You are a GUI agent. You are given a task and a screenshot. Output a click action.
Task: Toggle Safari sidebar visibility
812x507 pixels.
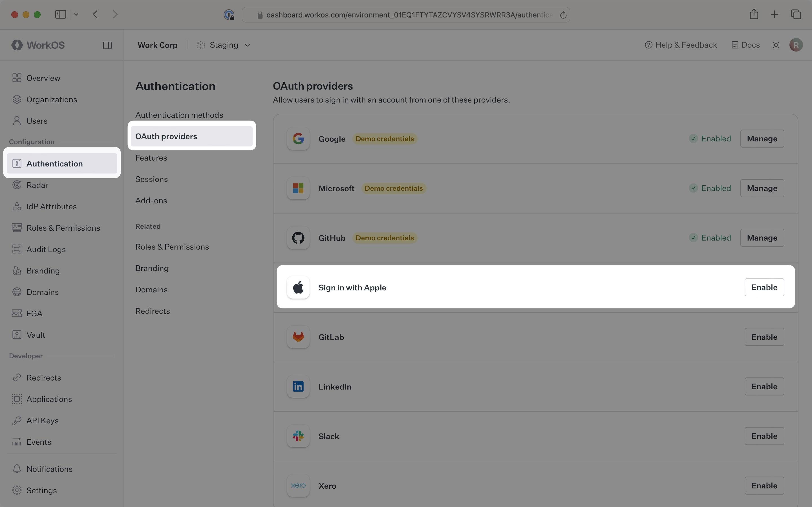(x=61, y=14)
